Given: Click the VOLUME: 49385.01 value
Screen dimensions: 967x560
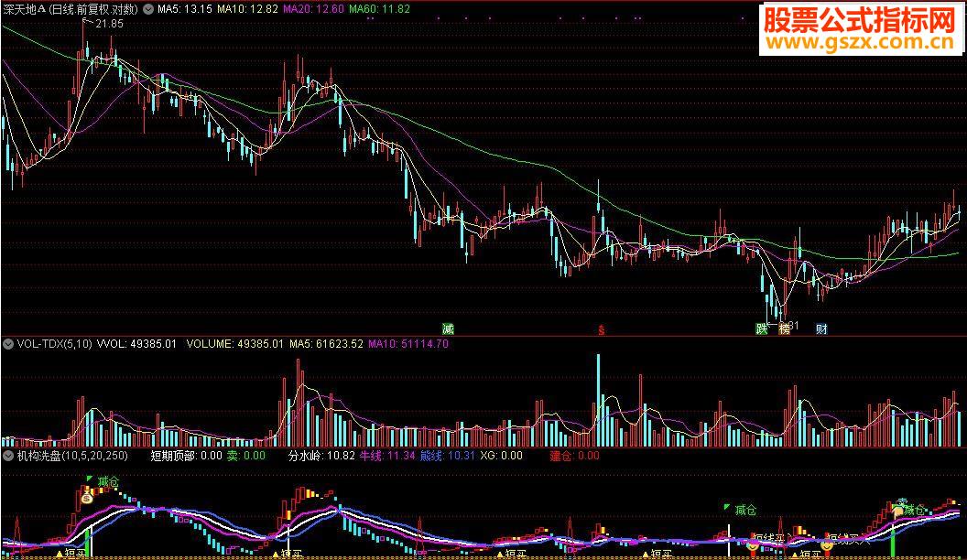Looking at the screenshot, I should click(235, 344).
